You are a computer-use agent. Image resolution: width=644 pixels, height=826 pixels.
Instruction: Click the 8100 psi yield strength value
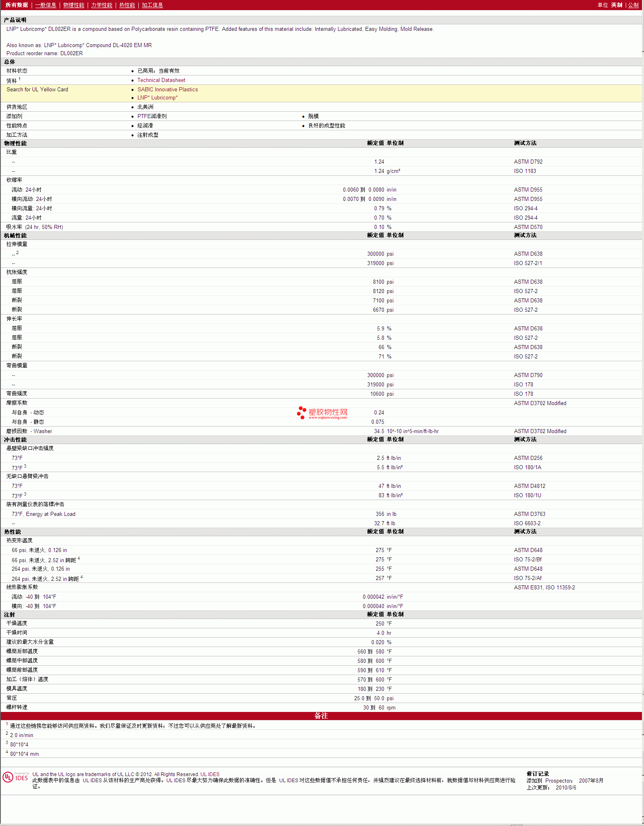[383, 282]
